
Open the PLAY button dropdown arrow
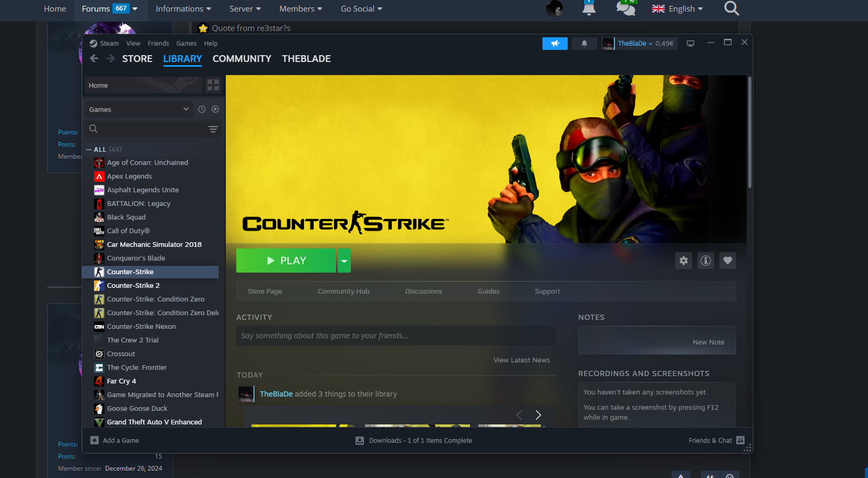click(x=344, y=261)
